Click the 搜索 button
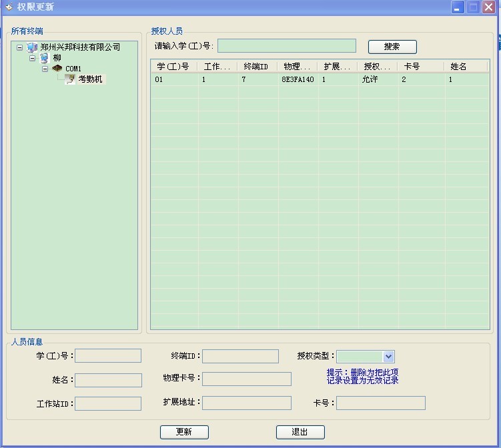The width and height of the screenshot is (501, 448). coord(392,47)
